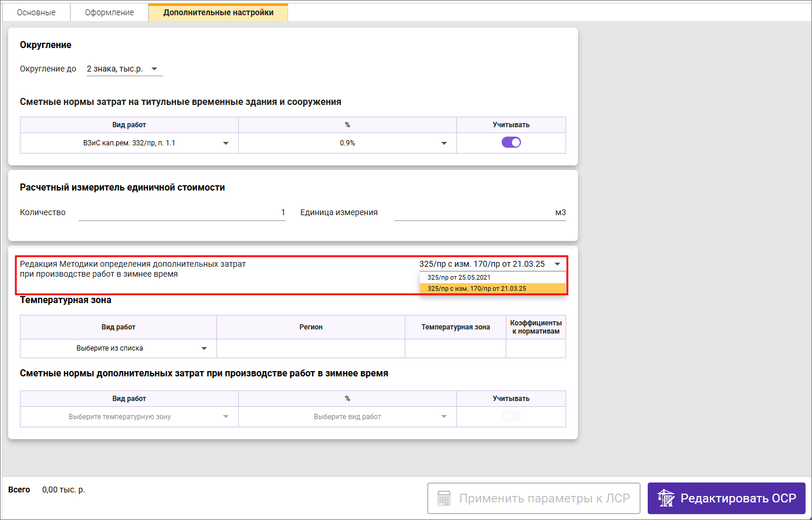The height and width of the screenshot is (520, 812).
Task: Open the Выберите вид работ dropdown
Action: (x=444, y=417)
